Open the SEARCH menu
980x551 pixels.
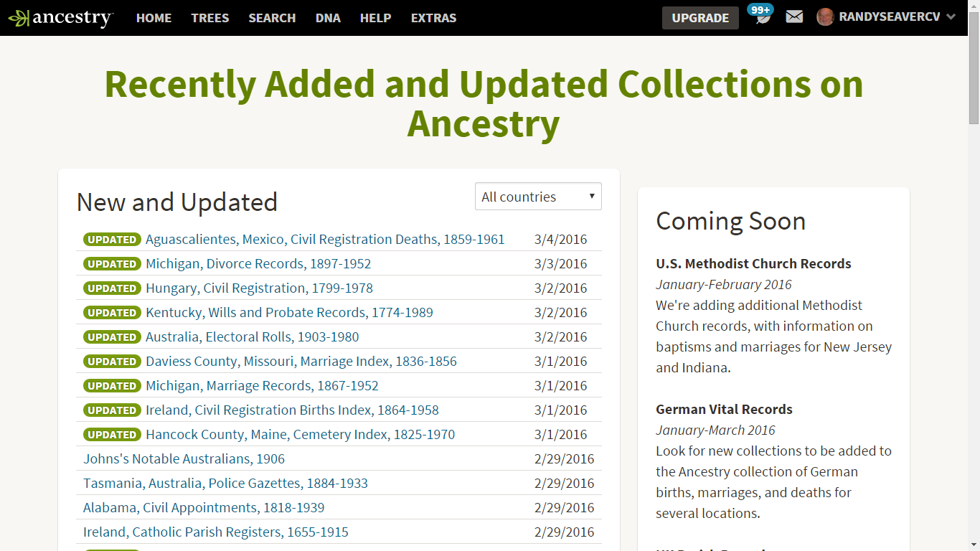point(272,18)
